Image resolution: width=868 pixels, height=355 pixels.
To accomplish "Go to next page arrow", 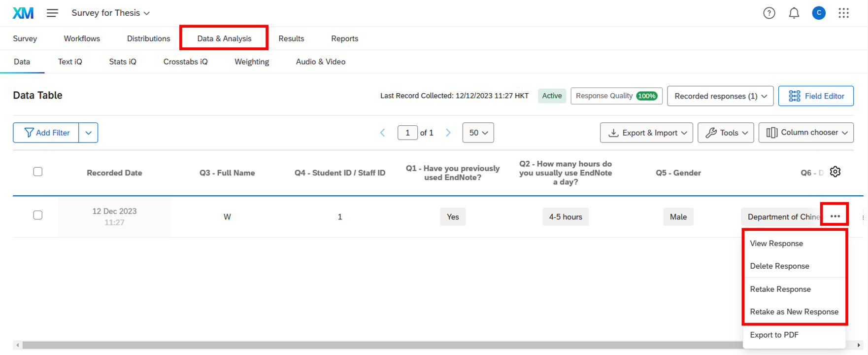I will pos(448,133).
